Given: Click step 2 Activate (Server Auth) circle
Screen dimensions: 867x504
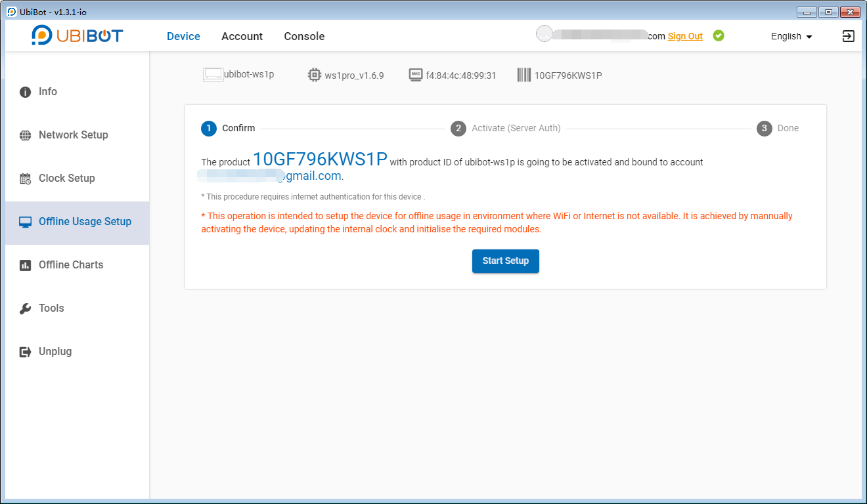Looking at the screenshot, I should (458, 128).
